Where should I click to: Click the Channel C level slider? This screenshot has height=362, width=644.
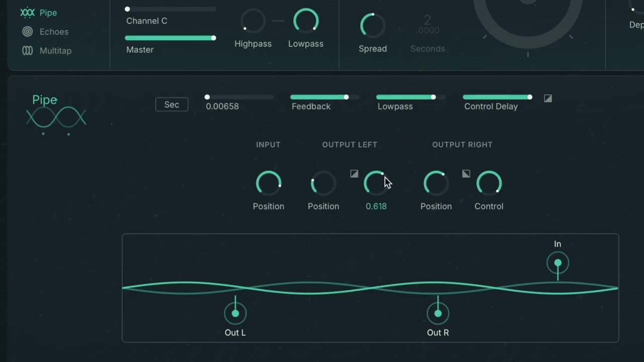(171, 9)
